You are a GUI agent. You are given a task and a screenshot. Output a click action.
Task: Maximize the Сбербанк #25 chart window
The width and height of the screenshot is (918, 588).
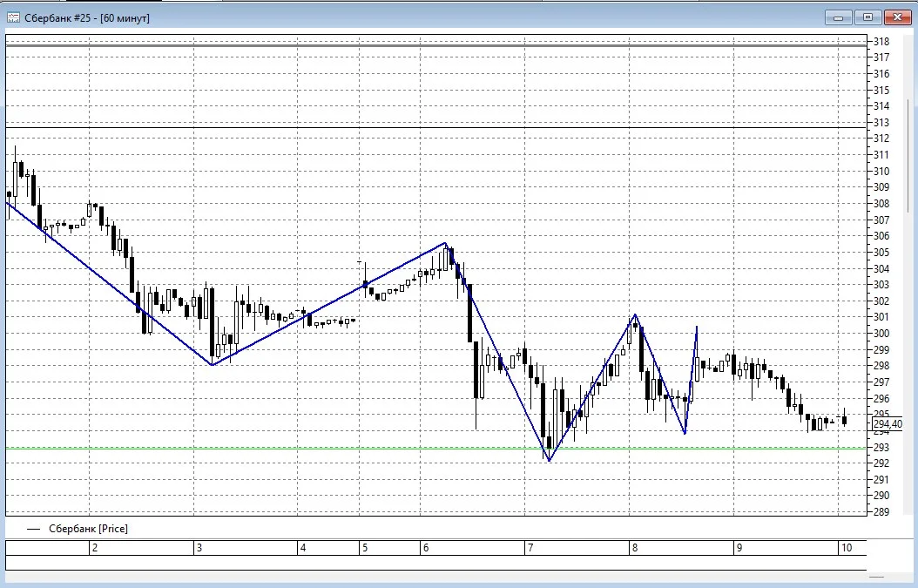point(867,17)
